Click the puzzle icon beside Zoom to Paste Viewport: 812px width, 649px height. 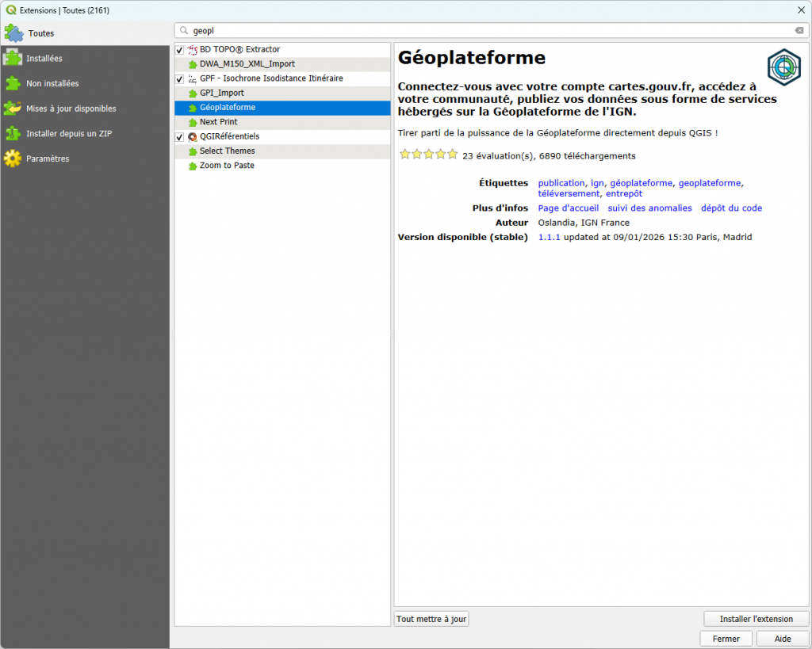coord(193,166)
